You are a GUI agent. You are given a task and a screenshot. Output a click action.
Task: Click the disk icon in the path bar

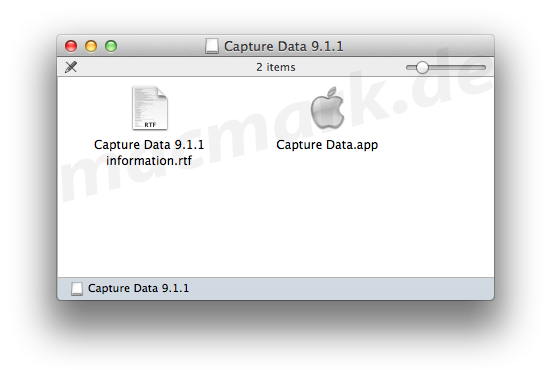pyautogui.click(x=77, y=289)
